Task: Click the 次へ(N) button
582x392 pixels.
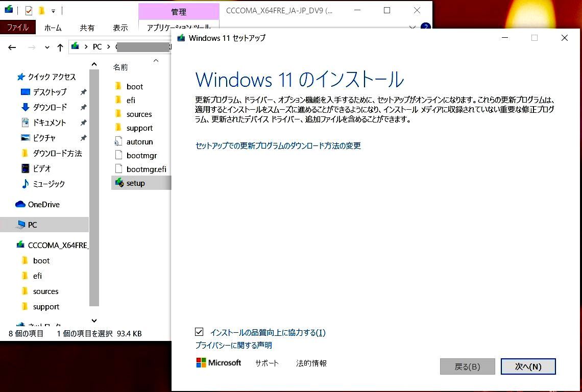Action: pos(528,366)
